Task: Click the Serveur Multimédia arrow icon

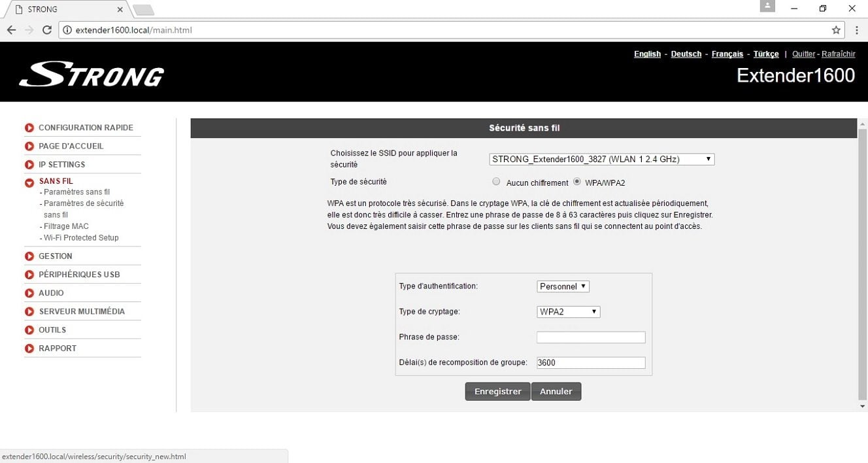Action: [x=29, y=312]
